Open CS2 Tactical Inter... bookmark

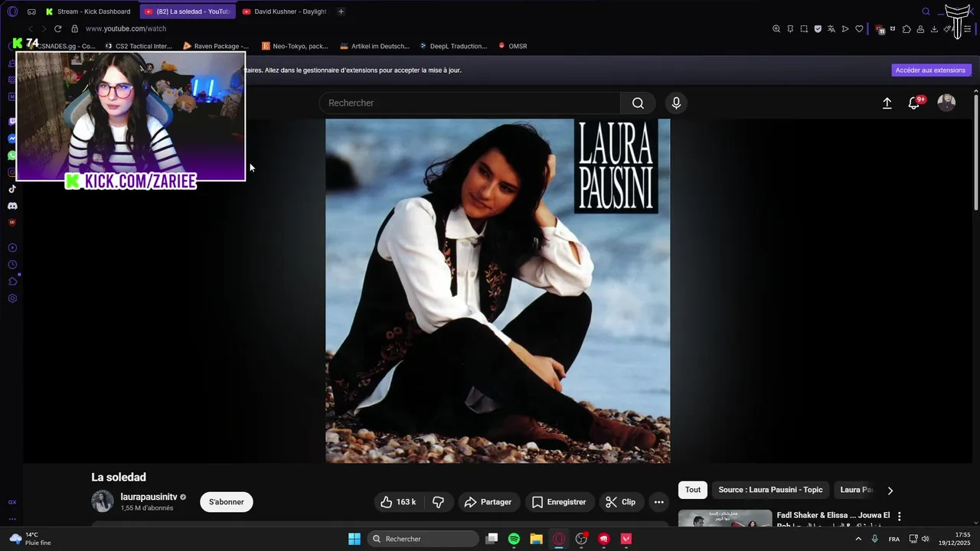pyautogui.click(x=138, y=46)
